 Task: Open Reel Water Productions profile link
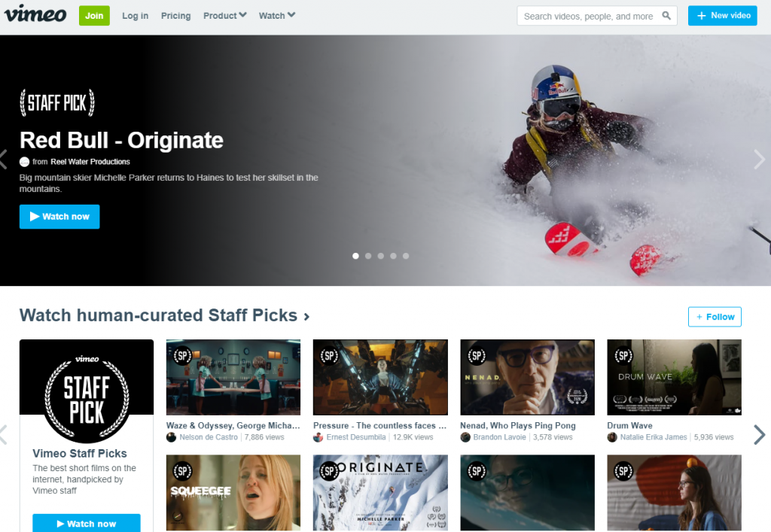[90, 162]
